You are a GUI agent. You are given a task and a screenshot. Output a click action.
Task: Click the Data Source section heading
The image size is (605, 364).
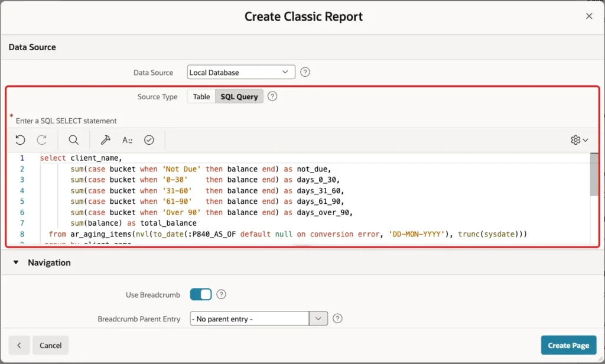(32, 47)
